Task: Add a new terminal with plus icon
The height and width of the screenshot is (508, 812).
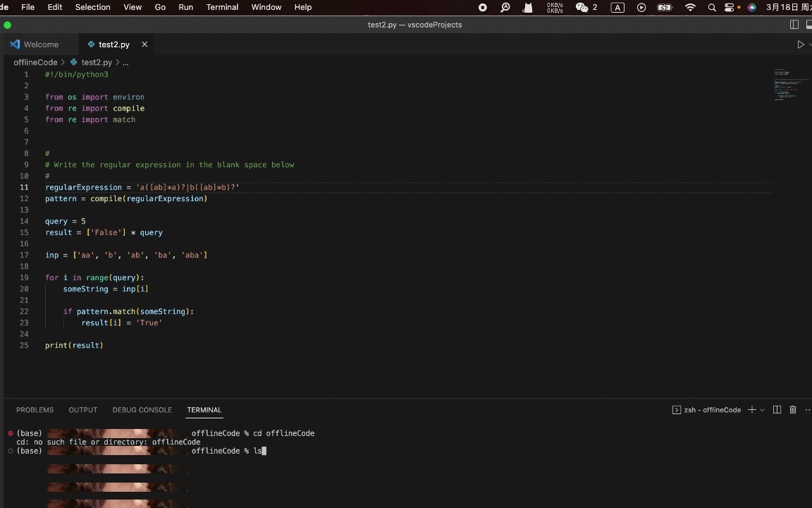Action: tap(751, 410)
